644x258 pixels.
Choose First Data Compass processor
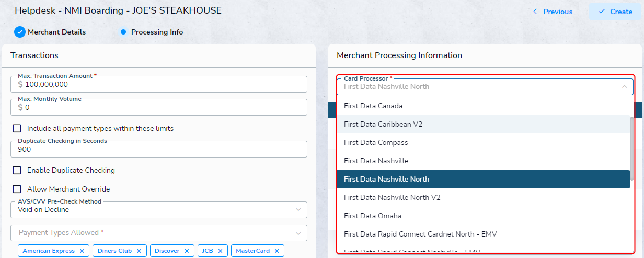click(x=483, y=142)
